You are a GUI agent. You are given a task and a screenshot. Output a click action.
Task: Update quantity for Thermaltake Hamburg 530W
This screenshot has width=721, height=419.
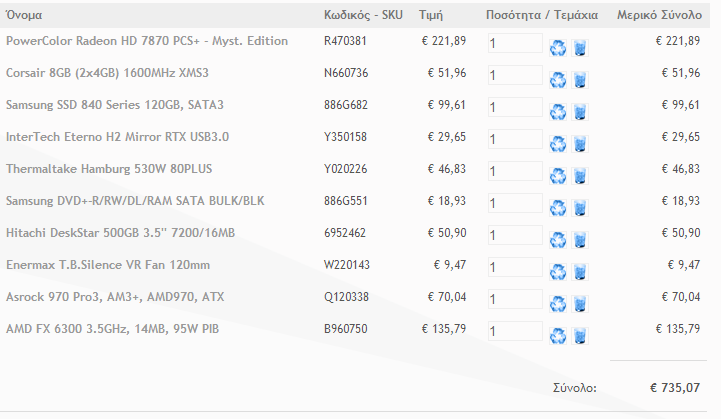tap(558, 176)
